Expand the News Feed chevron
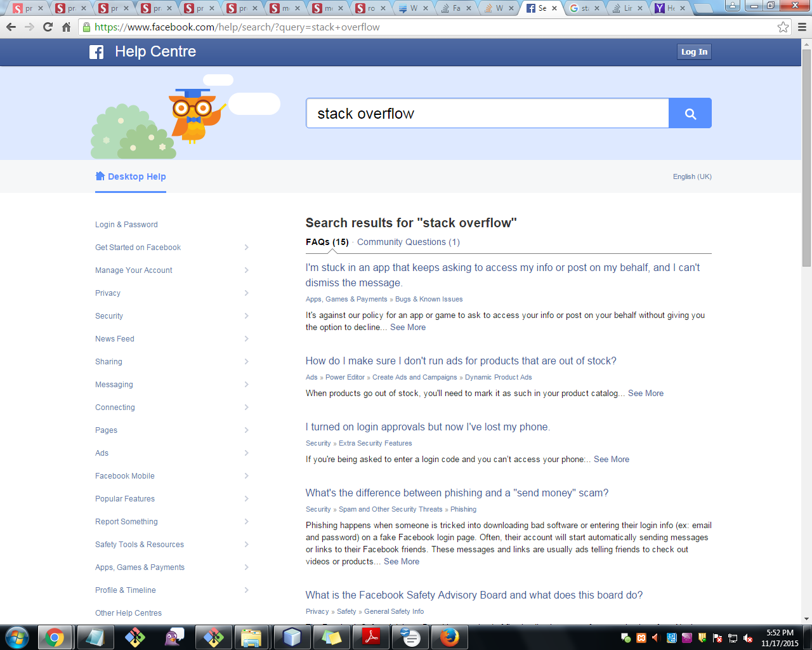Viewport: 812px width, 650px height. (x=247, y=339)
